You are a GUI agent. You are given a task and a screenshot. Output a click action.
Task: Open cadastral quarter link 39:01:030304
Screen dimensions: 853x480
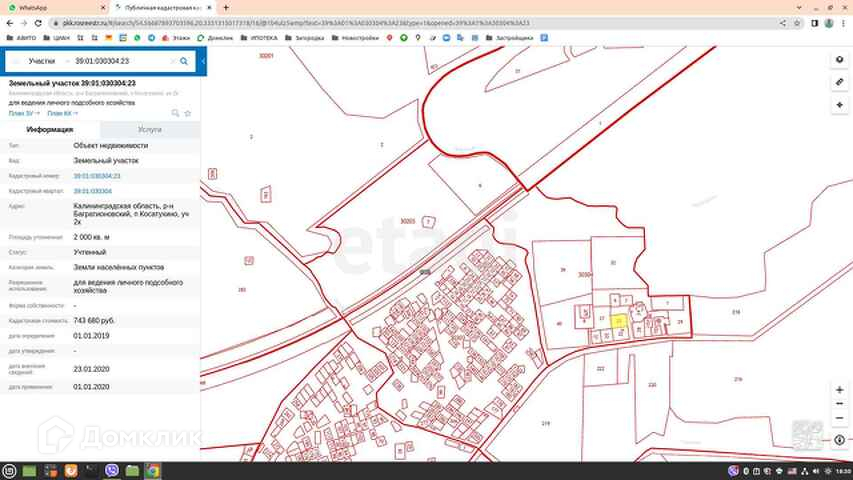[x=92, y=191]
